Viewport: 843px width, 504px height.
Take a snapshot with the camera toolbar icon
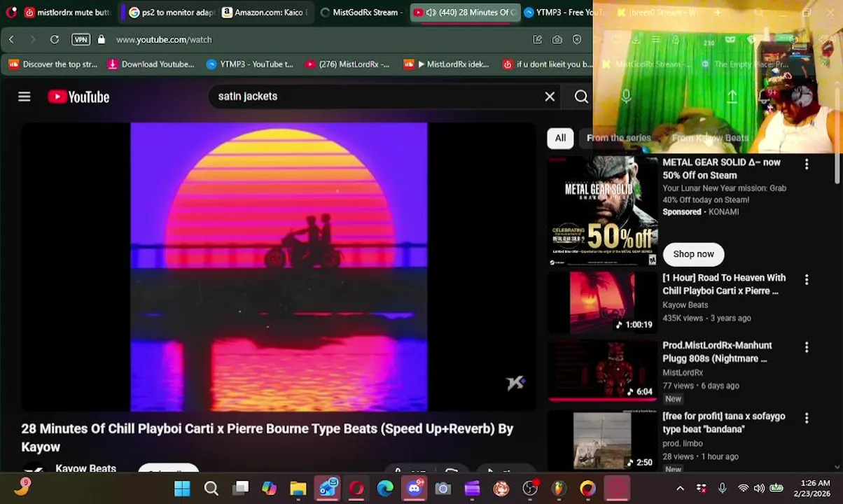[x=557, y=40]
